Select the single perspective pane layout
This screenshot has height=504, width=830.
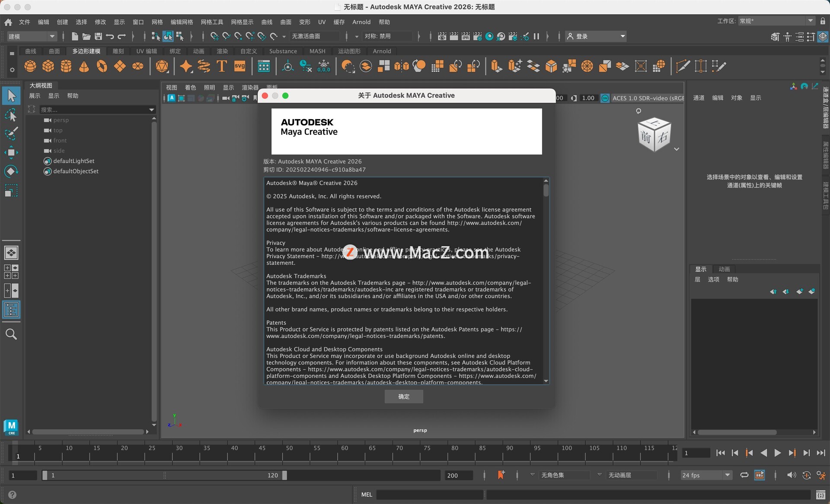click(x=11, y=253)
